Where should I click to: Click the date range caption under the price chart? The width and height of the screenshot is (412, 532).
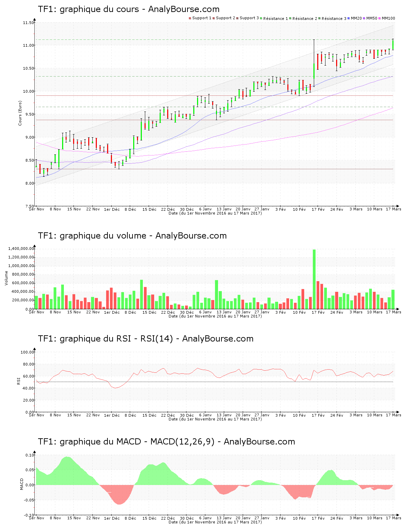[215, 213]
